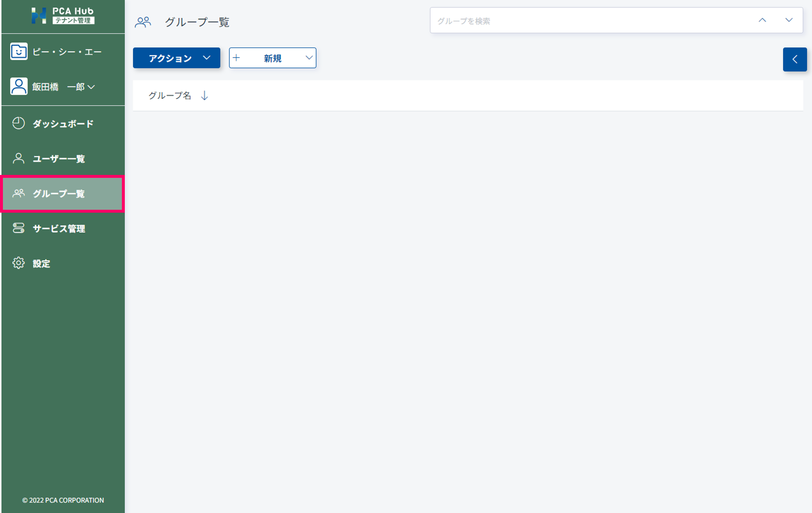
Task: Click the plus icon in 新規 button
Action: coord(236,58)
